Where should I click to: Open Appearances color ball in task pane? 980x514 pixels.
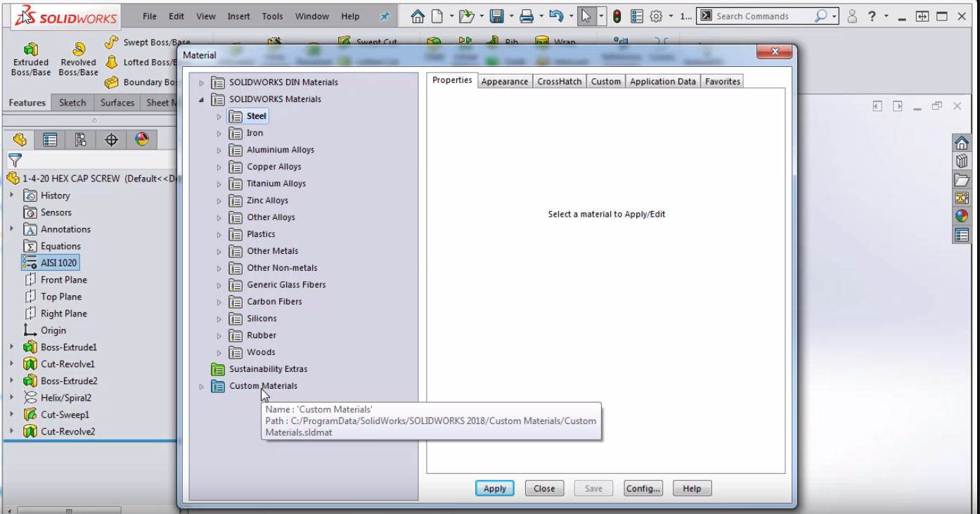click(x=962, y=217)
